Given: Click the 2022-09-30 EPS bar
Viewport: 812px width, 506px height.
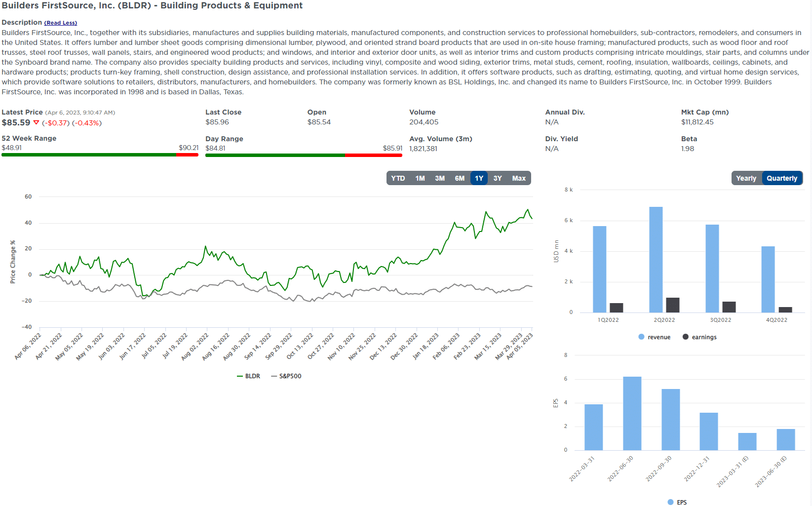Looking at the screenshot, I should pyautogui.click(x=670, y=420).
